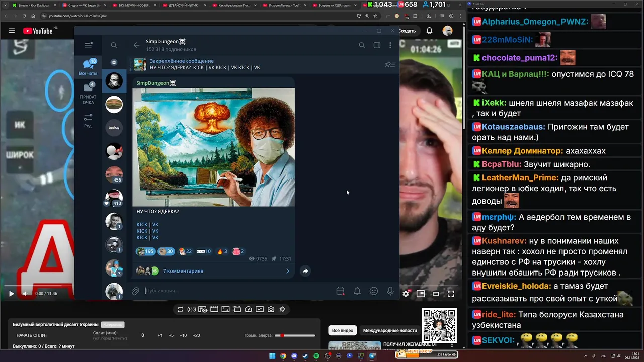Image resolution: width=644 pixels, height=362 pixels.
Task: Click НАЧАТЬ СПЛИТ button
Action: [32, 335]
